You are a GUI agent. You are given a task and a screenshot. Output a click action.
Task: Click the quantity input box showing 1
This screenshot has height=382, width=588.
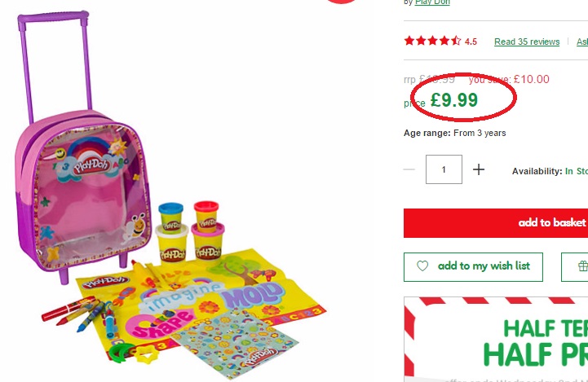(444, 169)
